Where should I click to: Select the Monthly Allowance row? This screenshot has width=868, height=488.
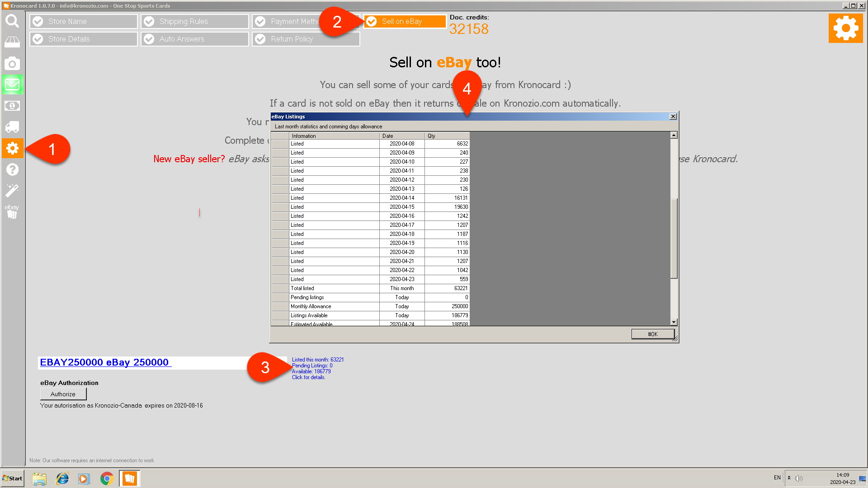[370, 306]
